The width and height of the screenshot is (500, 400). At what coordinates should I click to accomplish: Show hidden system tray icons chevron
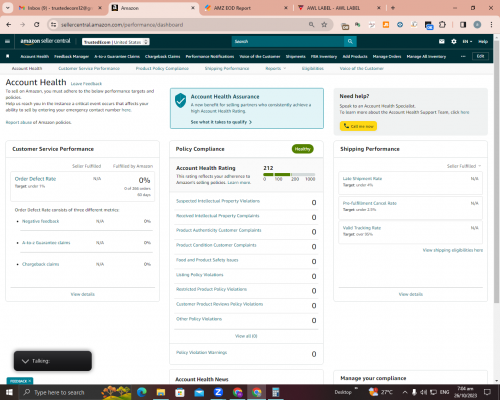tap(405, 392)
